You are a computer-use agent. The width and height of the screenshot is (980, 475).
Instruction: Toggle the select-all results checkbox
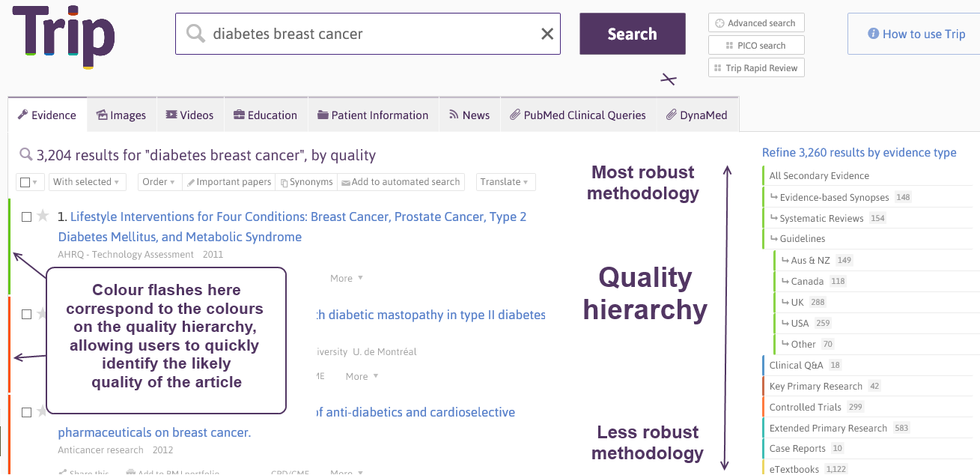(x=25, y=182)
